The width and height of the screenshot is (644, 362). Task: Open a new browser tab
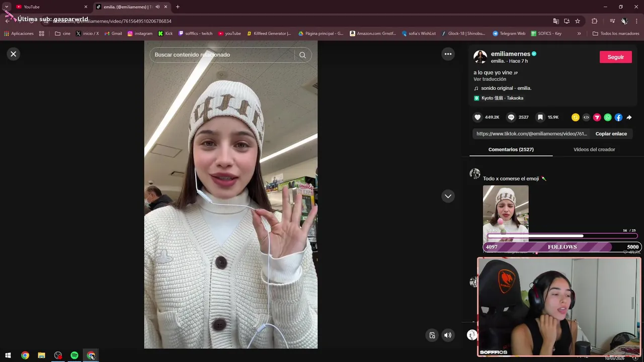tap(178, 7)
